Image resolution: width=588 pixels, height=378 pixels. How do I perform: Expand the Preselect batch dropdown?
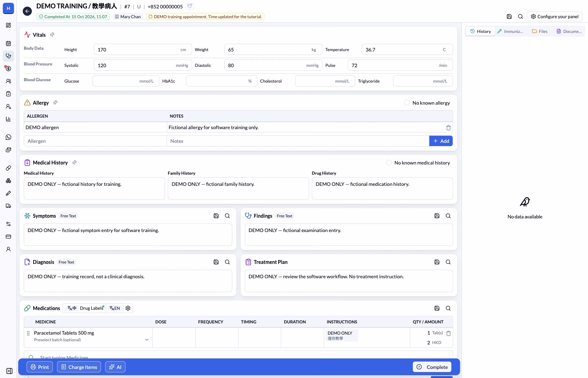tap(147, 340)
